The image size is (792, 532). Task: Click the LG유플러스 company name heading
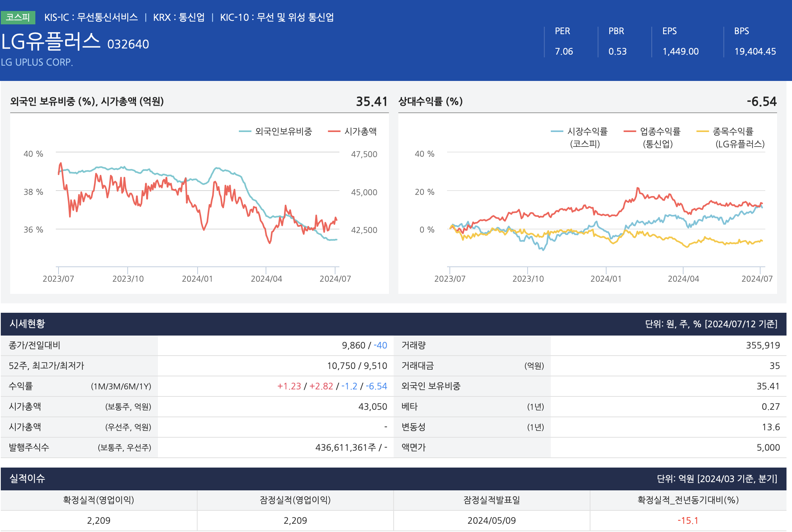[51, 42]
